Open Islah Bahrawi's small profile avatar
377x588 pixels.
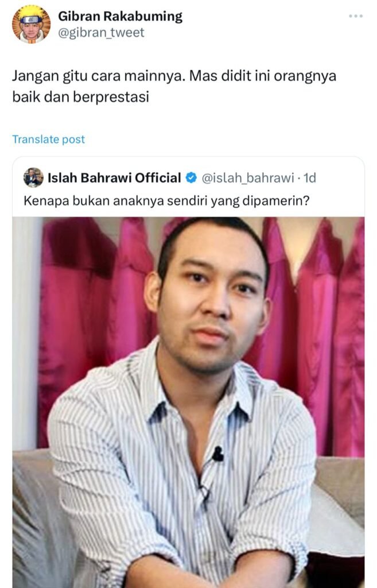point(33,177)
